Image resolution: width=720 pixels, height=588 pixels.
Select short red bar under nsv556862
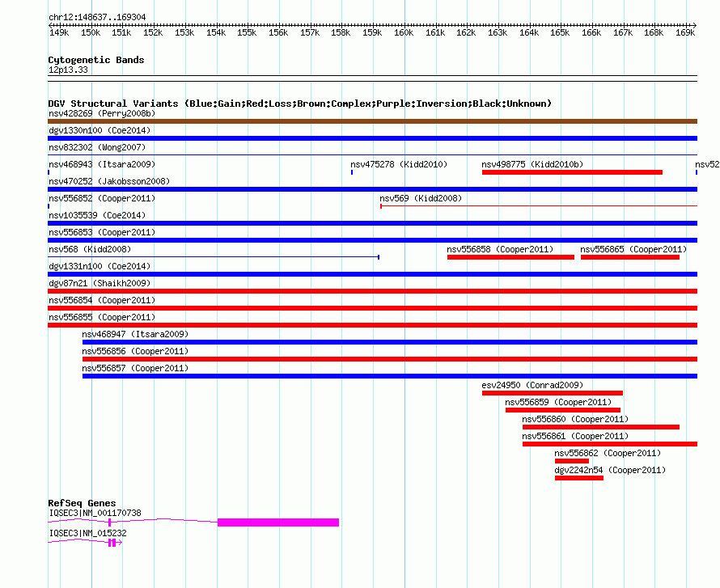click(x=572, y=461)
